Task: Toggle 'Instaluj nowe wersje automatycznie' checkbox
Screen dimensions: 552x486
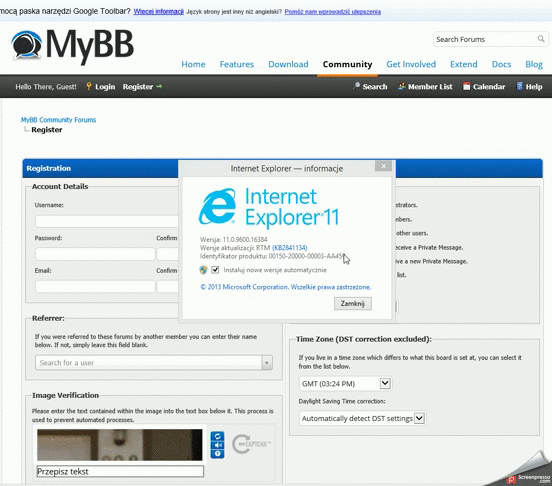Action: click(x=215, y=270)
